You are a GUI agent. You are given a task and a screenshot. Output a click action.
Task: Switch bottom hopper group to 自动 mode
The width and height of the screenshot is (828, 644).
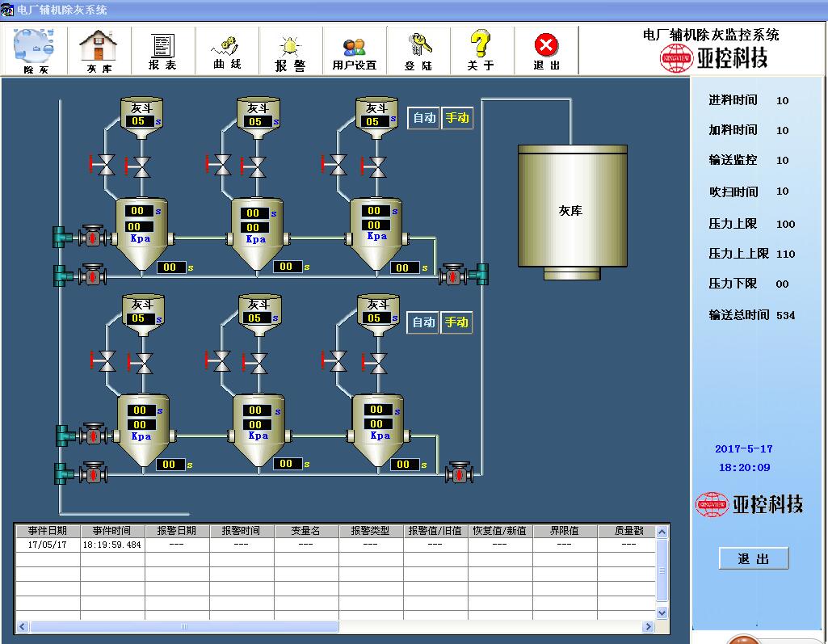point(423,322)
